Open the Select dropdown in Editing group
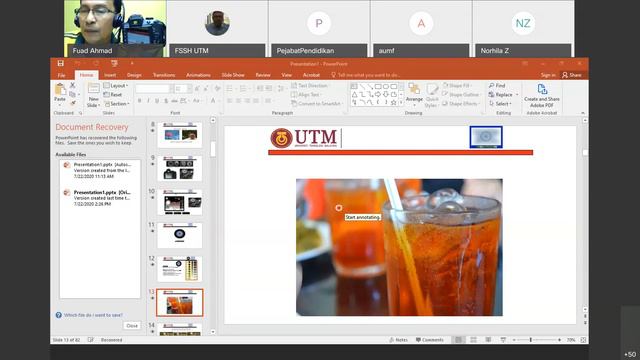Viewport: 640px width, 360px height. pyautogui.click(x=500, y=104)
